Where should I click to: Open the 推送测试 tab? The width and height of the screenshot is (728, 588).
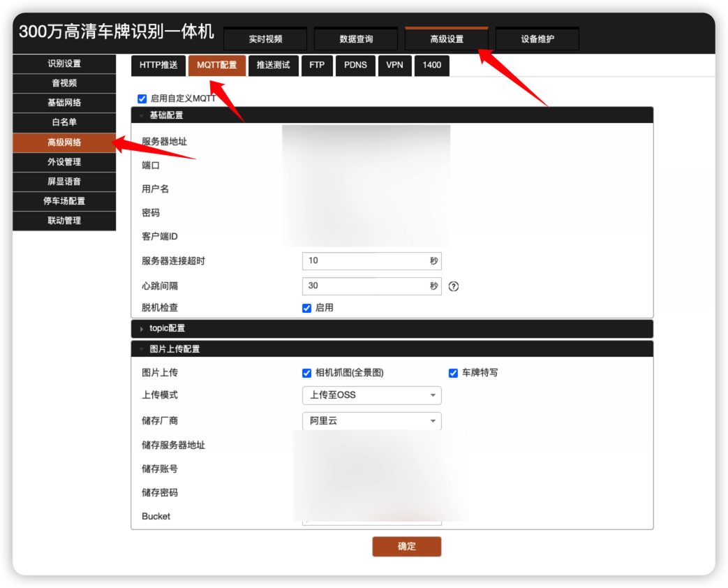click(273, 66)
